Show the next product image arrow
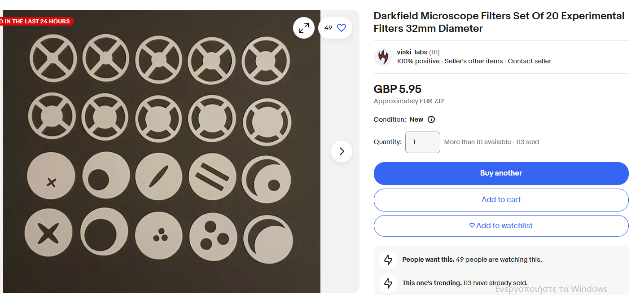This screenshot has height=295, width=644. 342,151
